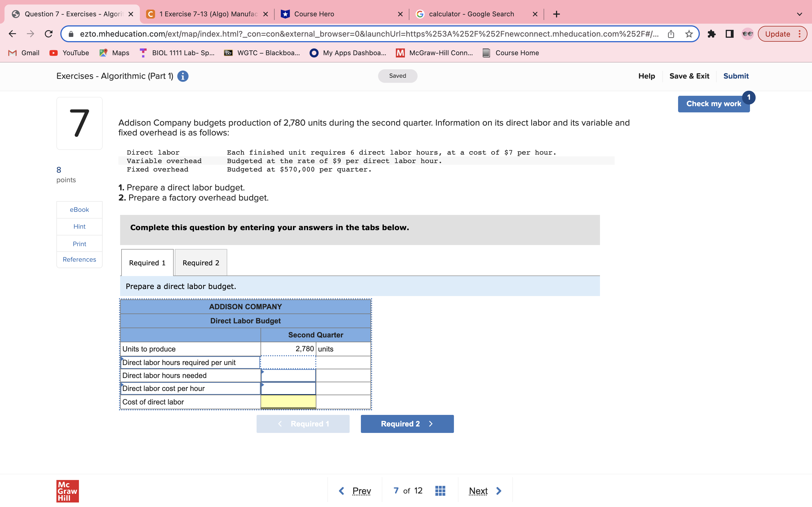Click the Direct labor hours needed input cell
The width and height of the screenshot is (812, 507).
(288, 375)
